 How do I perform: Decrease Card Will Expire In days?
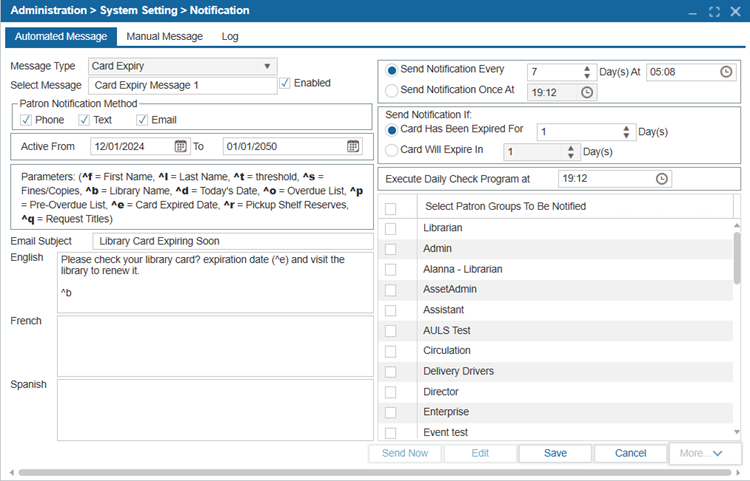tap(571, 155)
